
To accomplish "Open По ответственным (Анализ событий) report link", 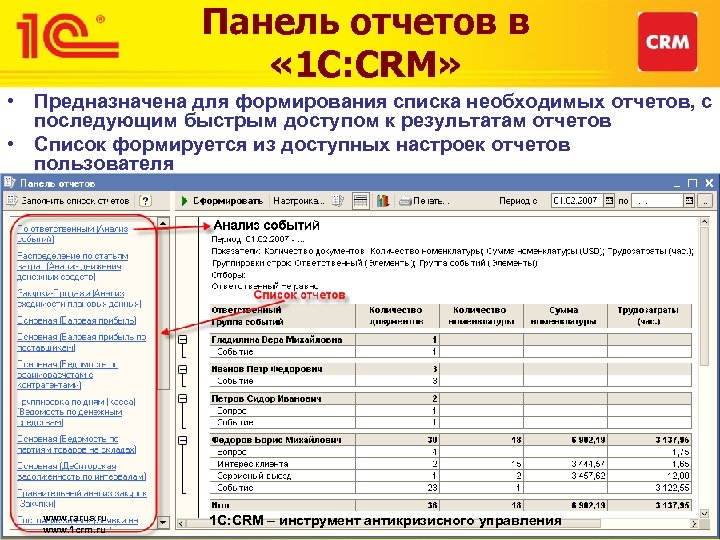I will [72, 234].
